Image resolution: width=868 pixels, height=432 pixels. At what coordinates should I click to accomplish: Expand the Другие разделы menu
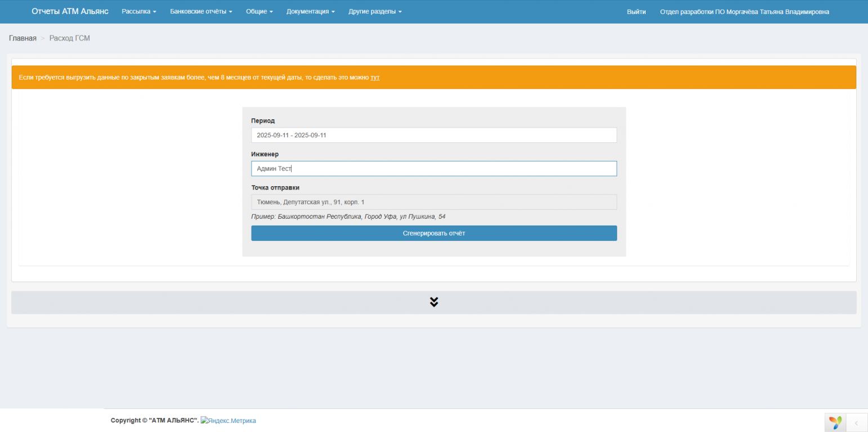375,12
